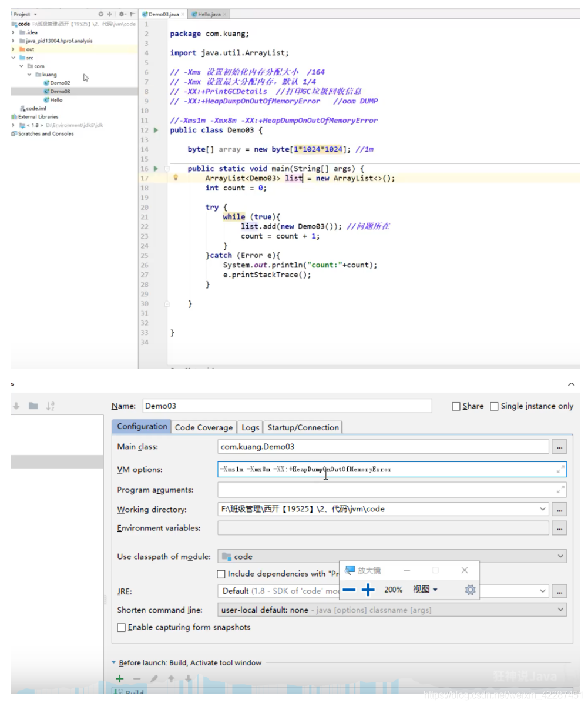Expand the < 1.8 > JDK library node
The width and height of the screenshot is (588, 706).
(13, 125)
